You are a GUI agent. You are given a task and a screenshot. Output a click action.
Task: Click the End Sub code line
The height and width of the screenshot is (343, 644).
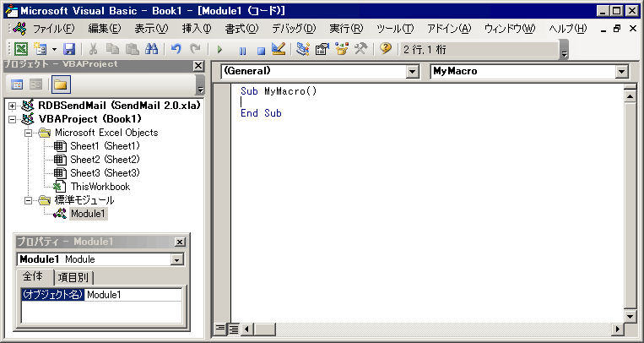click(261, 113)
